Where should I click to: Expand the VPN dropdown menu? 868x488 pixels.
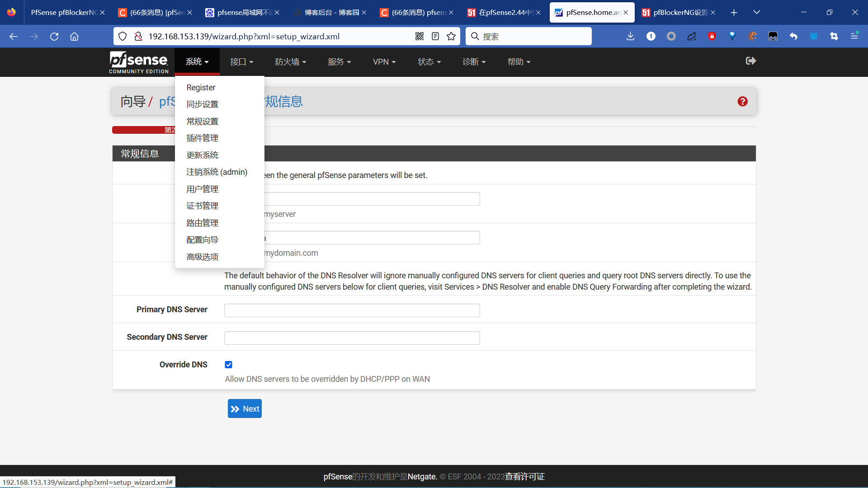384,62
